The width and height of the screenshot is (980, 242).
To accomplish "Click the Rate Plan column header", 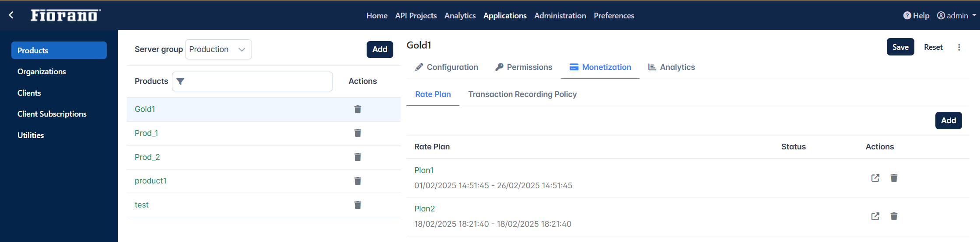I will coord(432,147).
